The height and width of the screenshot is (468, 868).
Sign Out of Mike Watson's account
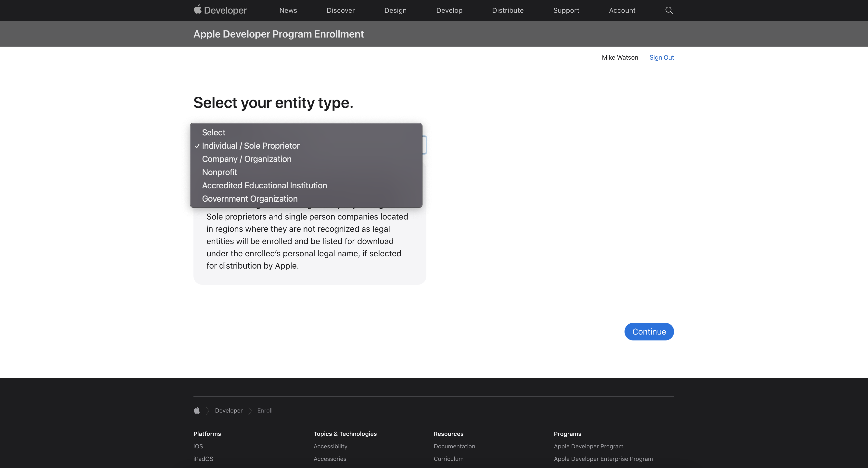pyautogui.click(x=662, y=57)
